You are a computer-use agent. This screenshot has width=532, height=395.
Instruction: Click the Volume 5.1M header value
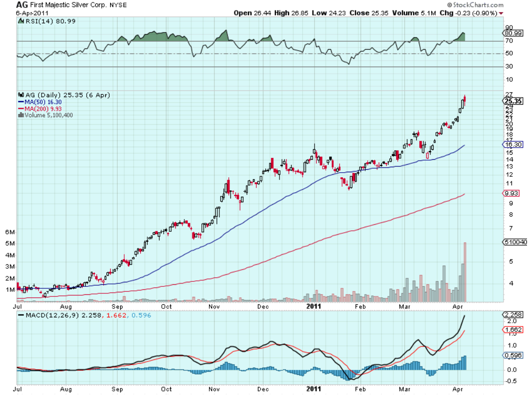coord(414,13)
